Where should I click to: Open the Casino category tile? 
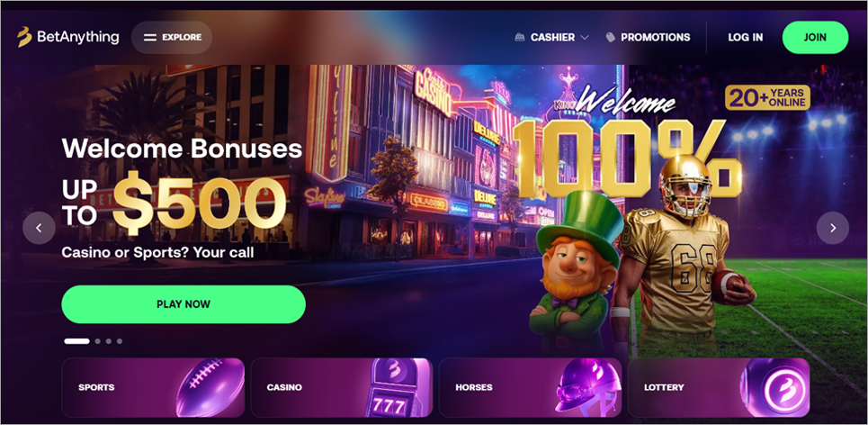(x=342, y=387)
